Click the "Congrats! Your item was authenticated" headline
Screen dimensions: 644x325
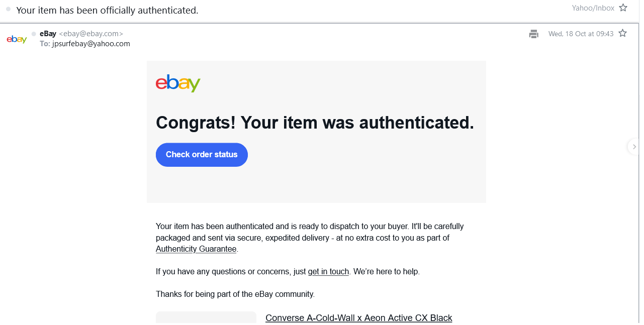315,123
